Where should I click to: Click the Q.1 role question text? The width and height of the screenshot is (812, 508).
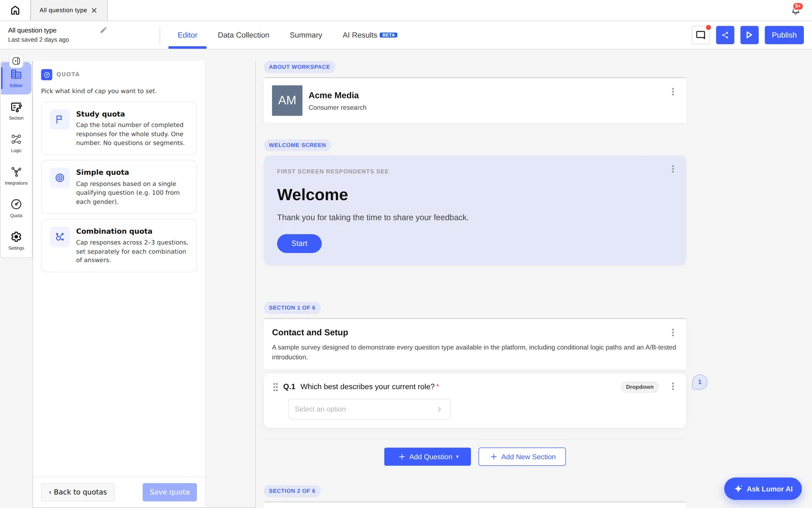coord(367,387)
